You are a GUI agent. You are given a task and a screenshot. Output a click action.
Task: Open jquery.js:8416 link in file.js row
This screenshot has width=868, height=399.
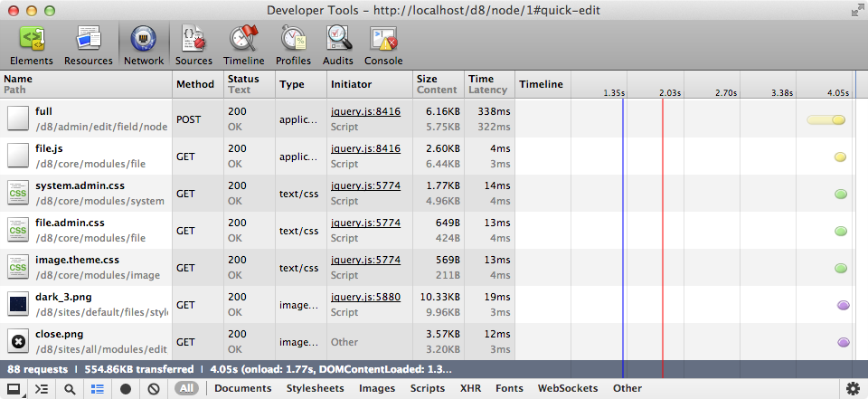(x=365, y=149)
